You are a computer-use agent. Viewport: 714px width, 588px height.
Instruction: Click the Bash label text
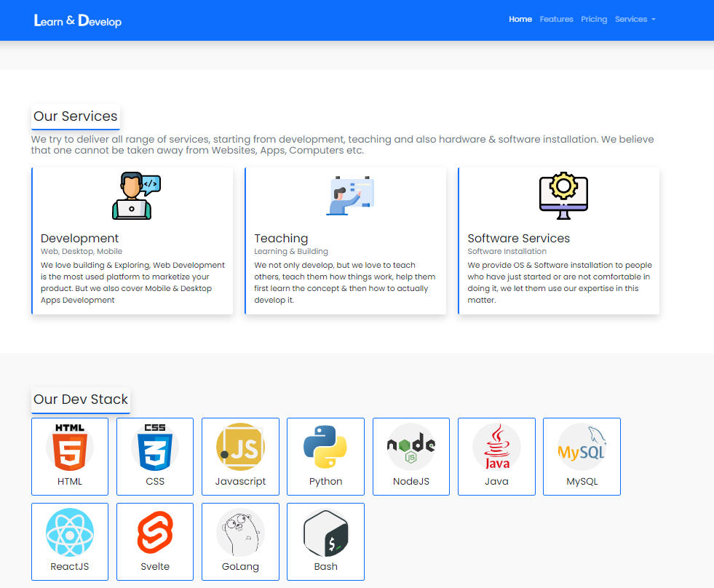[325, 567]
